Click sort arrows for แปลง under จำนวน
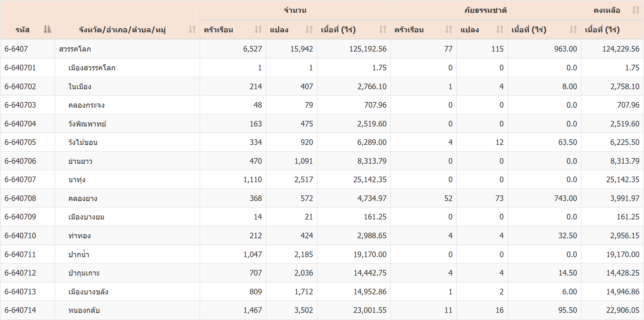Screen dimensions: 644x320 point(309,29)
